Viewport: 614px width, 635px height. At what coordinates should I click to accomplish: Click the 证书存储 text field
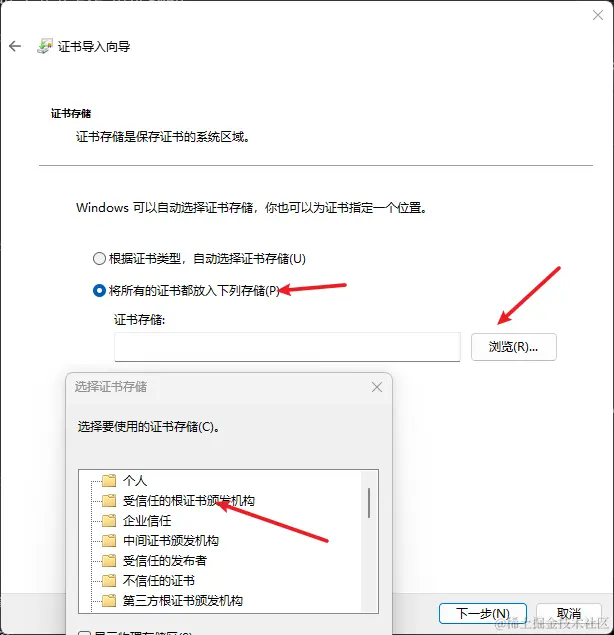(x=287, y=347)
